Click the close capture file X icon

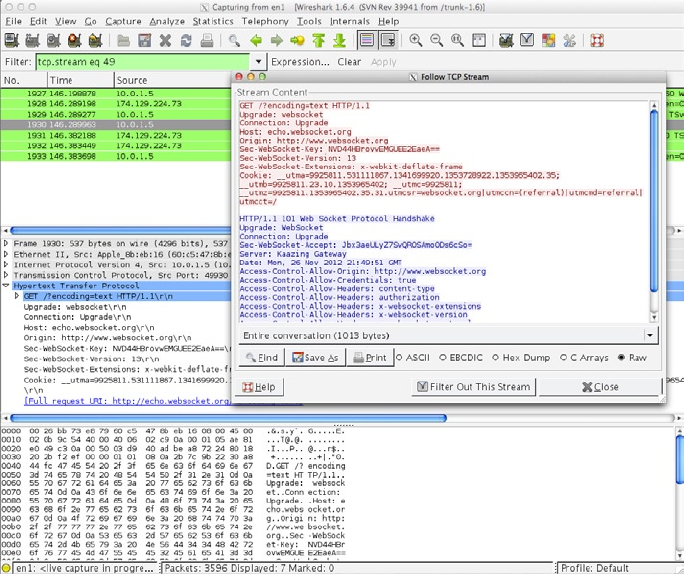coord(165,41)
